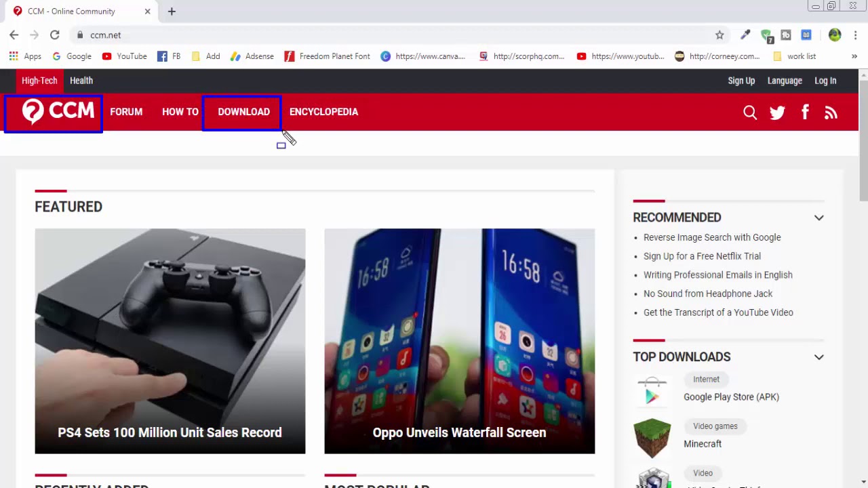This screenshot has height=488, width=868.
Task: Open the scorphq.com bookmark
Action: coord(521,56)
